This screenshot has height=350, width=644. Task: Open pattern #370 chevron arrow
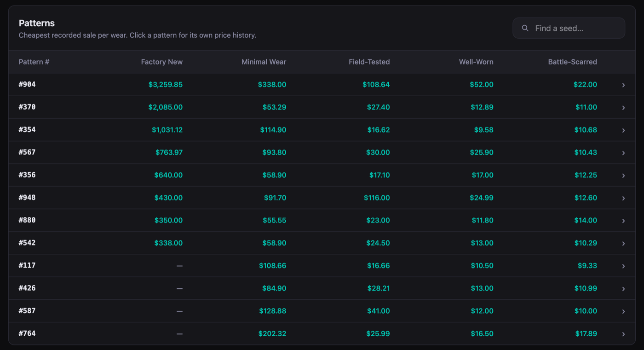pyautogui.click(x=623, y=108)
